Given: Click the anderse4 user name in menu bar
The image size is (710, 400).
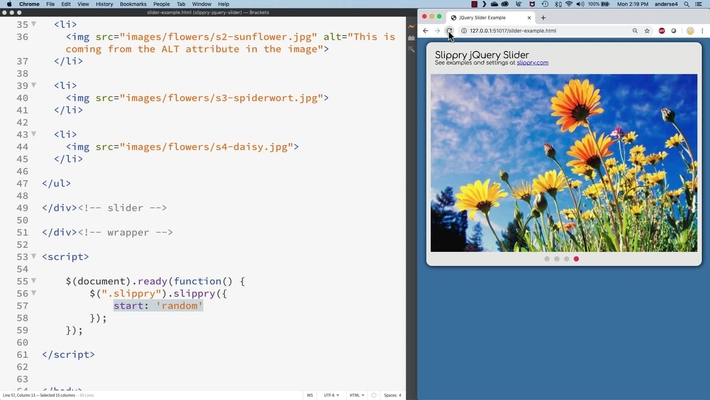Looking at the screenshot, I should [667, 4].
